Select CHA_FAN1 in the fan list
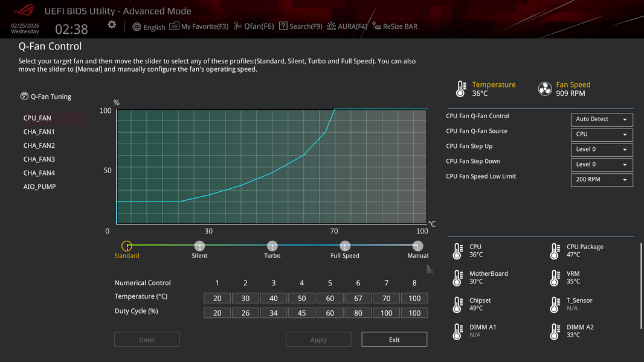 pos(39,132)
